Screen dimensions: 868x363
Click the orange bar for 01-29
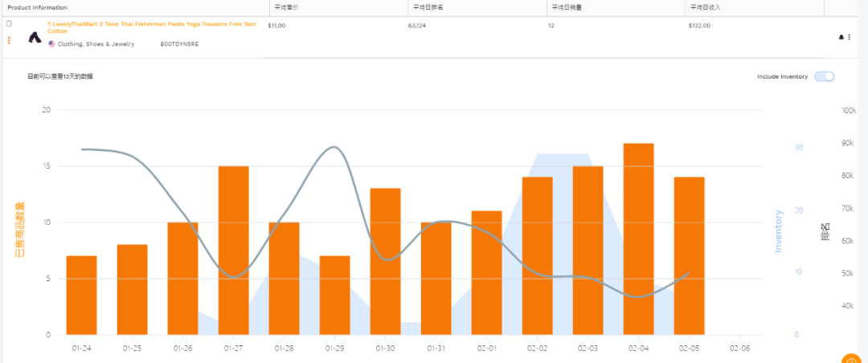pyautogui.click(x=335, y=296)
